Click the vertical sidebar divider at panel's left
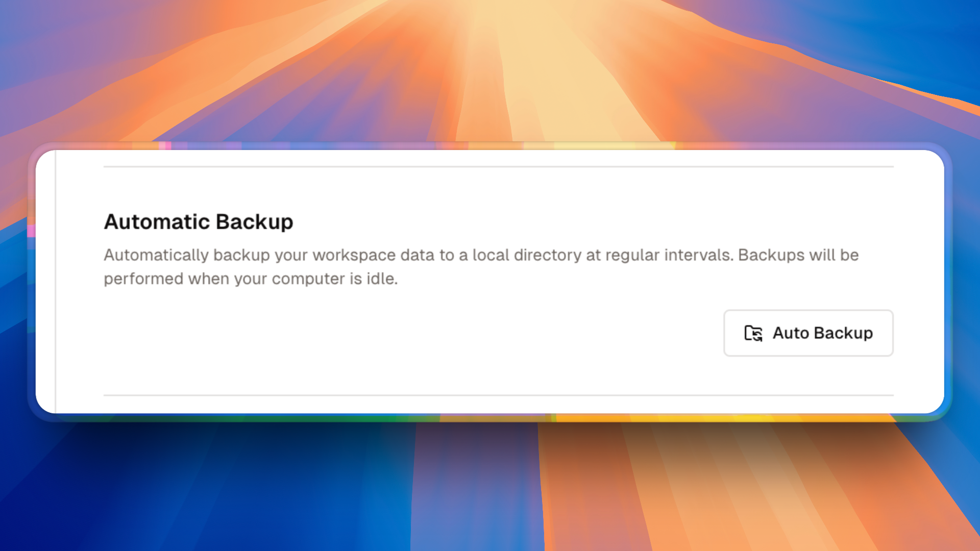The image size is (980, 551). click(56, 281)
